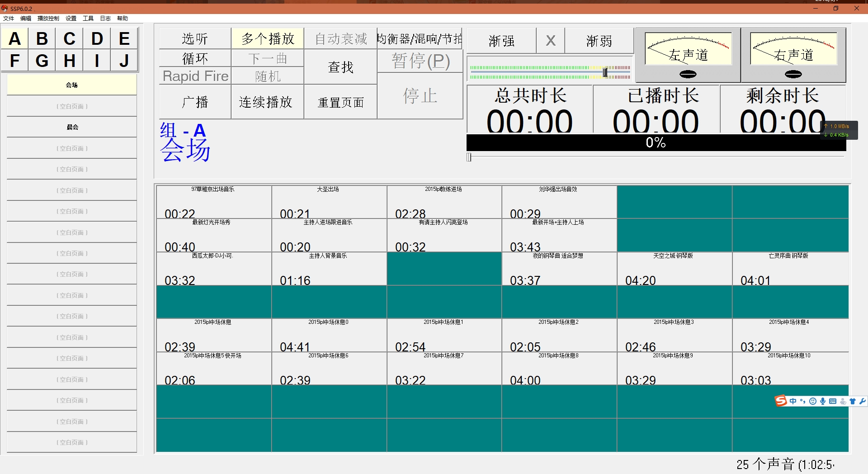Click the 查找 search button
The height and width of the screenshot is (474, 868).
pyautogui.click(x=340, y=67)
